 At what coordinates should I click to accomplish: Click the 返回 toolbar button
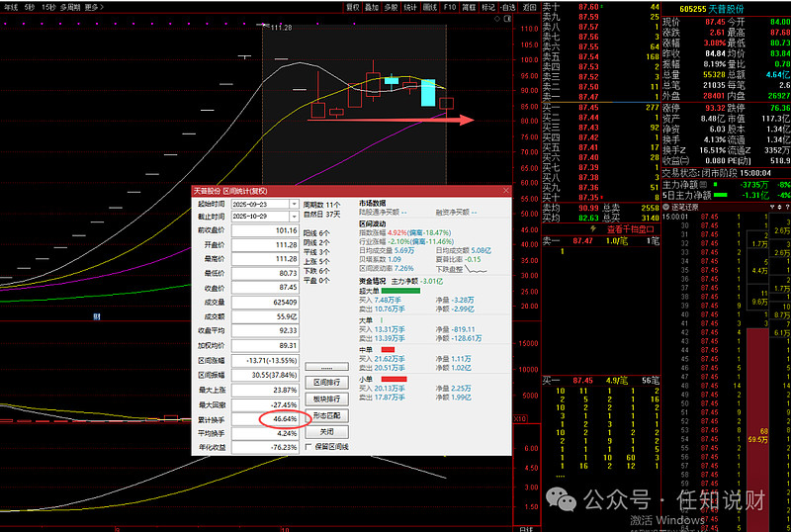click(529, 7)
